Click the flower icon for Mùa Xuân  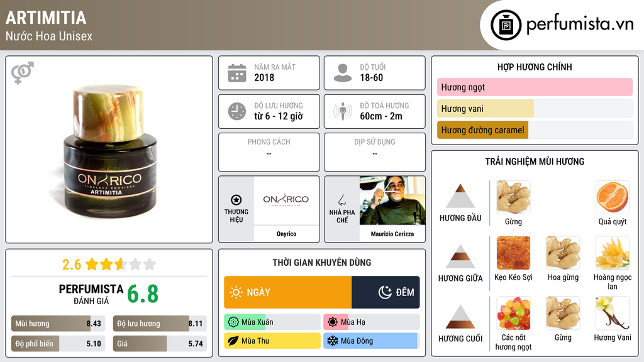(233, 322)
